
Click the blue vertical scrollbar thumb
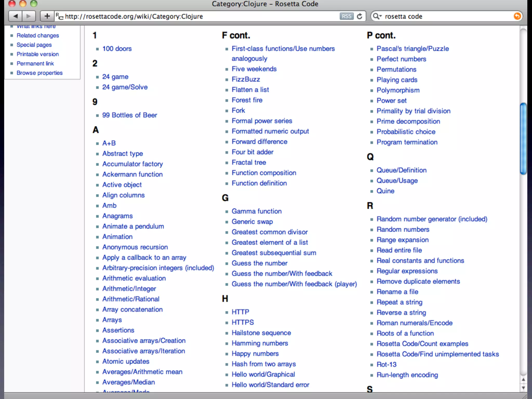coord(523,139)
